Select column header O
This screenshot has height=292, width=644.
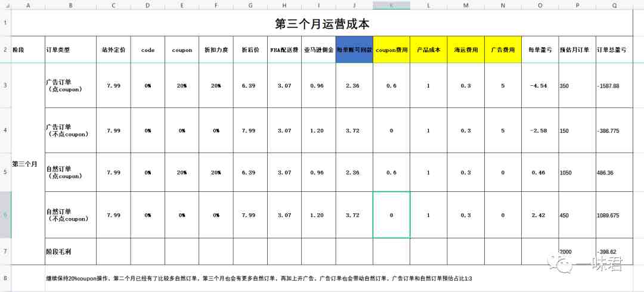(540, 5)
